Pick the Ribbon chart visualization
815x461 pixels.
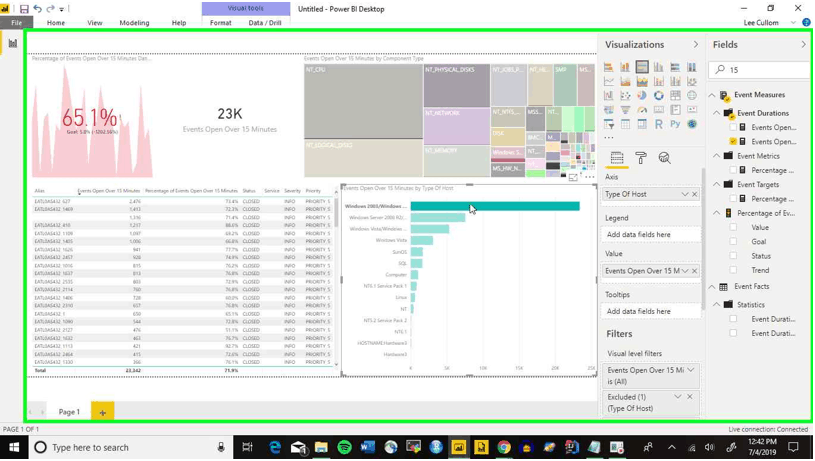tap(692, 82)
